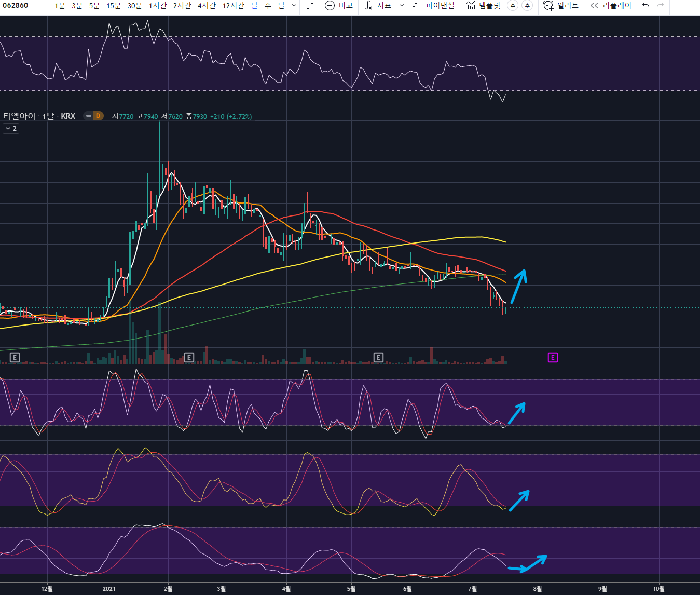The width and height of the screenshot is (700, 595).
Task: Expand the interval list chevron after 달
Action: (x=294, y=6)
